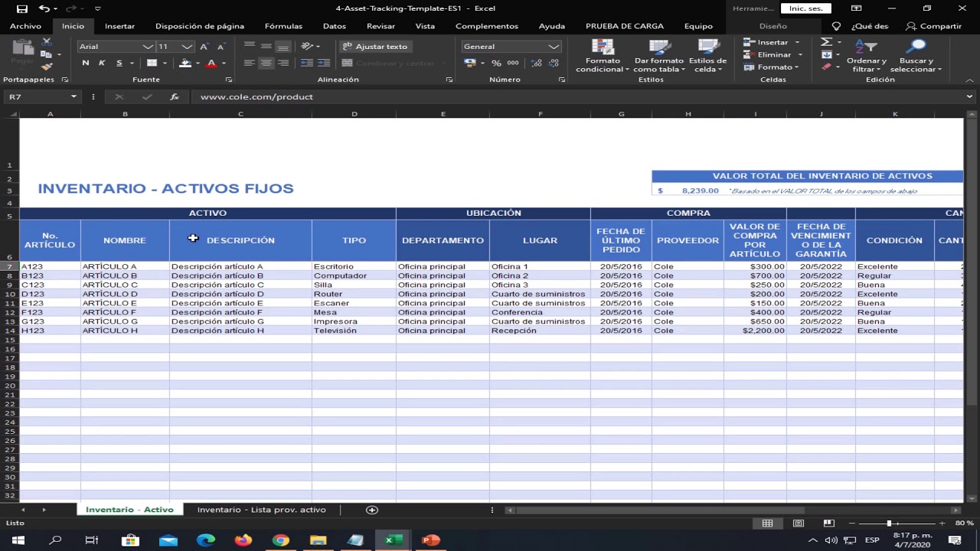The image size is (980, 551).
Task: Apply percent style format
Action: point(496,63)
